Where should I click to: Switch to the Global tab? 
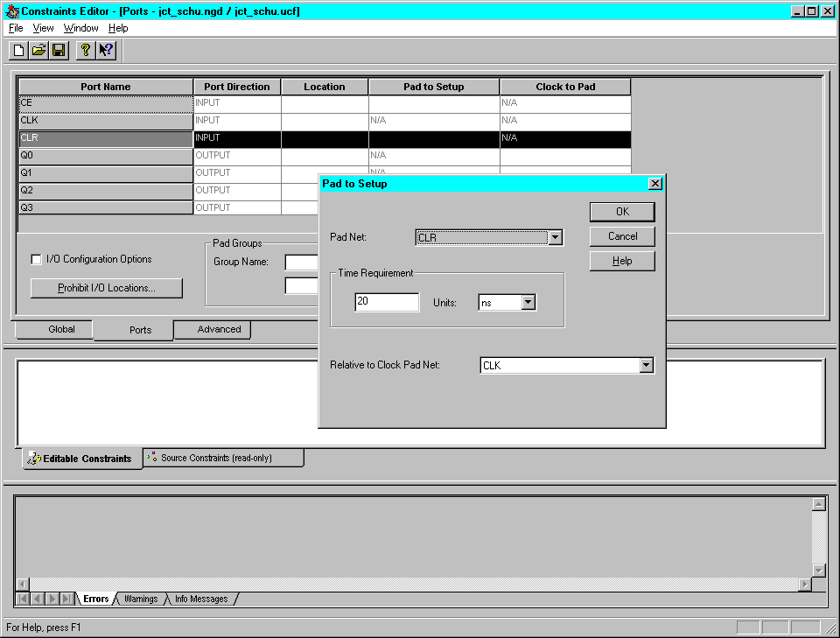[61, 329]
